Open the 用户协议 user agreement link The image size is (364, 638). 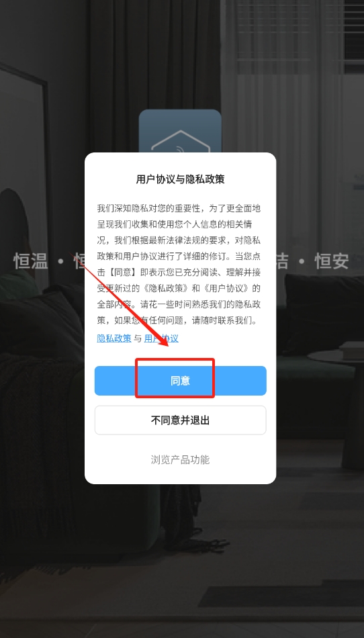pos(161,338)
